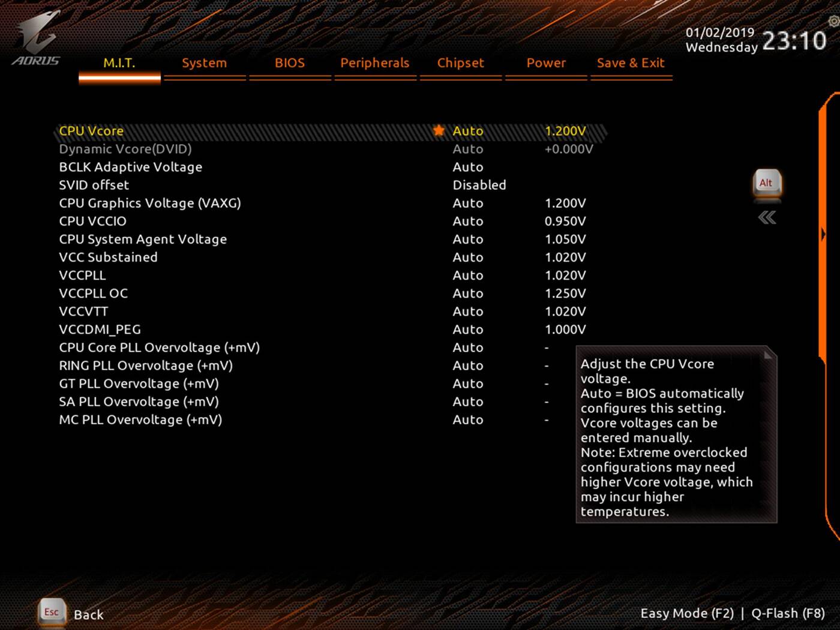Toggle BCLK Adaptive Voltage from Auto
Viewport: 840px width, 630px height.
[468, 167]
